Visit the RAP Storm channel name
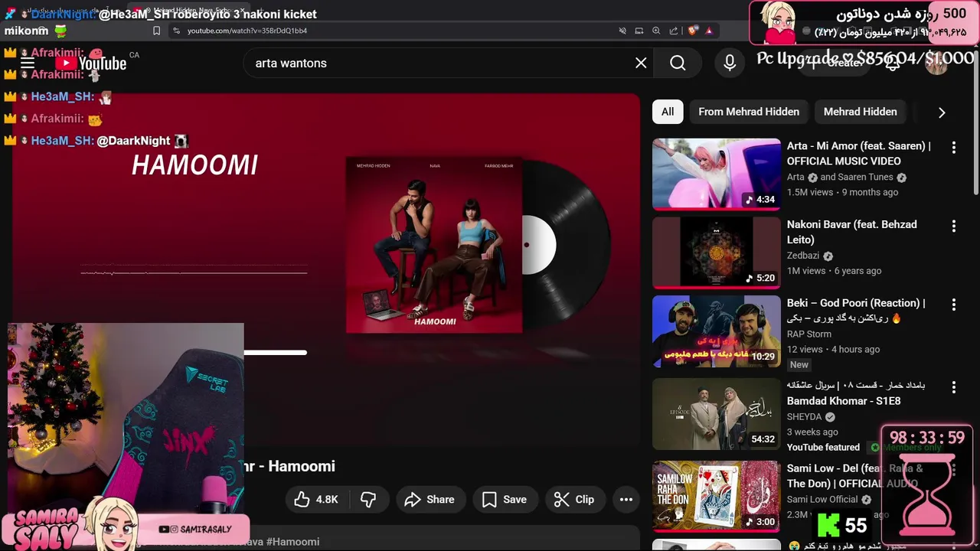This screenshot has width=980, height=551. [809, 334]
